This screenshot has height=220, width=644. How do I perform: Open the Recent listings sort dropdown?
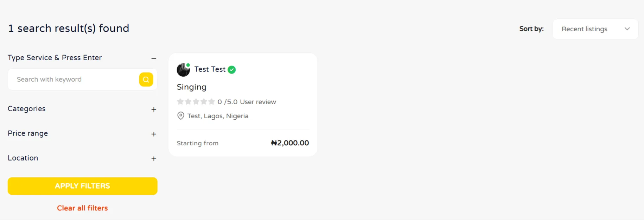tap(595, 29)
